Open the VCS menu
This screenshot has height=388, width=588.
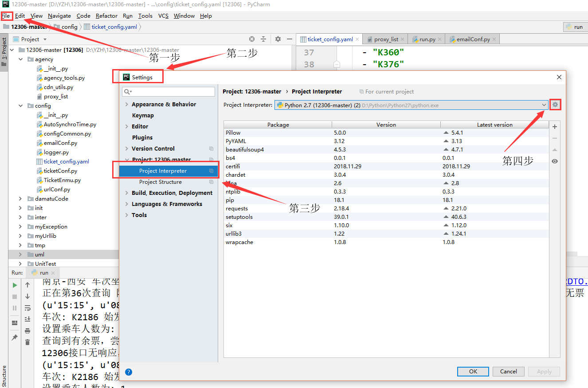pos(163,16)
